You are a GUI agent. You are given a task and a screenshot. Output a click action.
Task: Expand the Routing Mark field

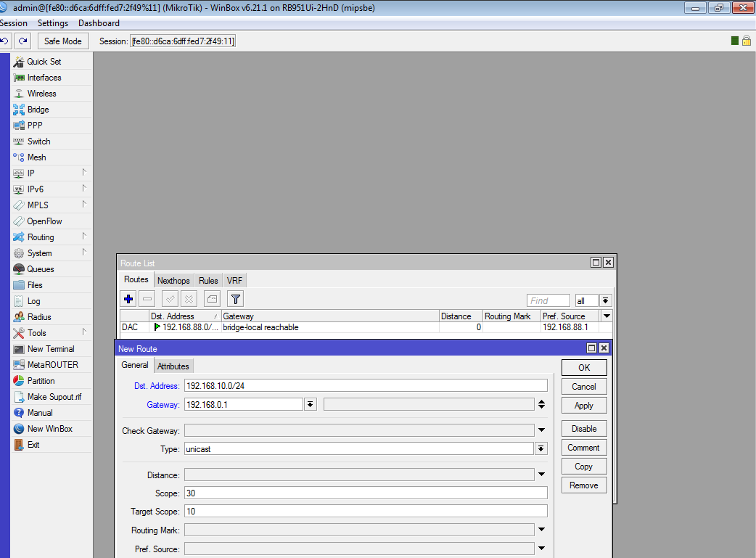[x=541, y=530]
